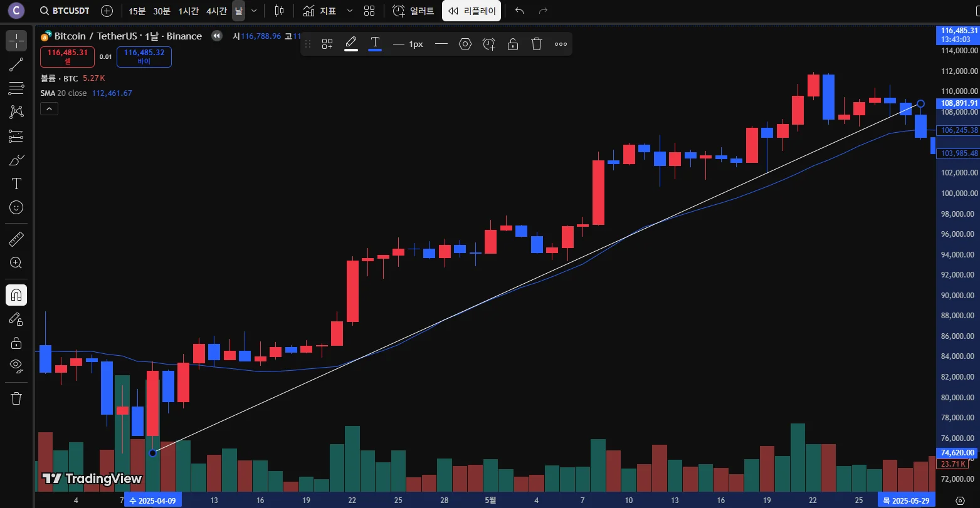Collapse the indicator legend chevron
This screenshot has height=508, width=980.
pos(48,108)
